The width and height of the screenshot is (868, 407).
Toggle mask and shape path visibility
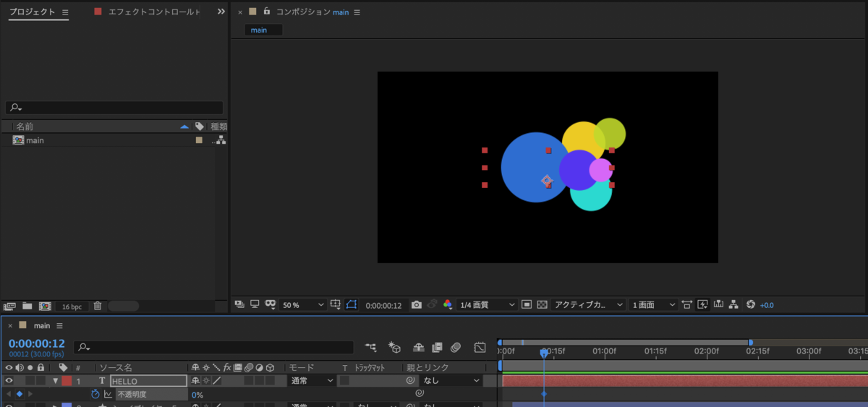352,305
